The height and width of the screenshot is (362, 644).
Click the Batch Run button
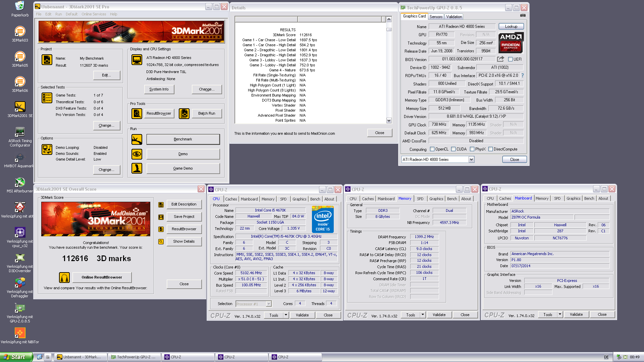click(207, 114)
